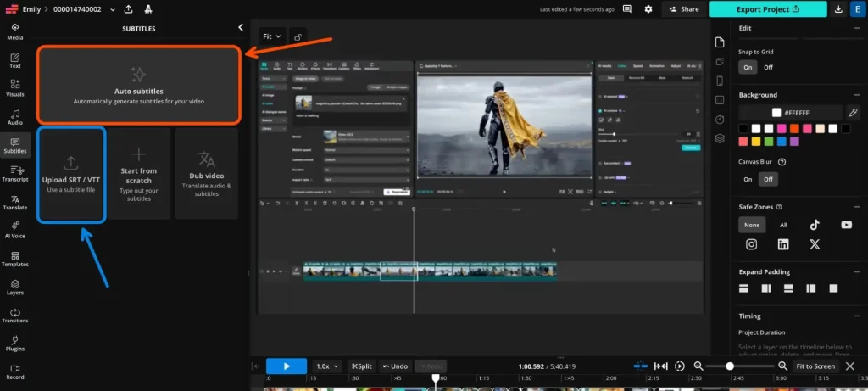The height and width of the screenshot is (391, 868).
Task: Open the AI Voice sidebar tool
Action: (15, 229)
